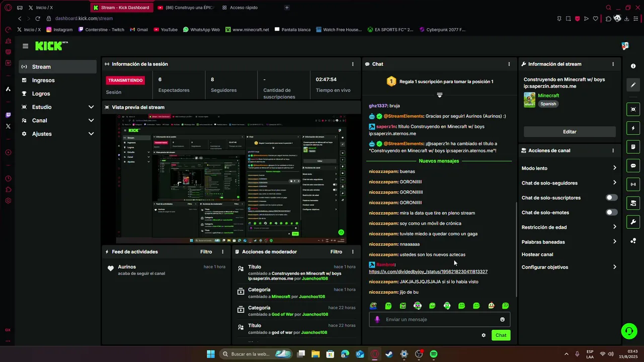Viewport: 644px width, 362px height.
Task: Click the Editar stream info button
Action: (x=570, y=132)
